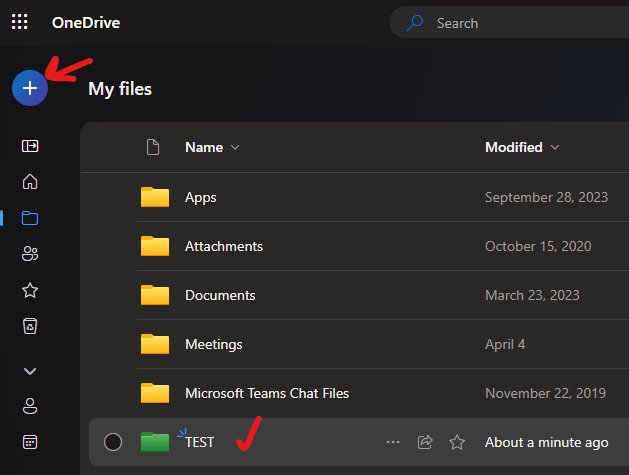The width and height of the screenshot is (629, 475).
Task: Click the OneDrive title
Action: click(86, 23)
